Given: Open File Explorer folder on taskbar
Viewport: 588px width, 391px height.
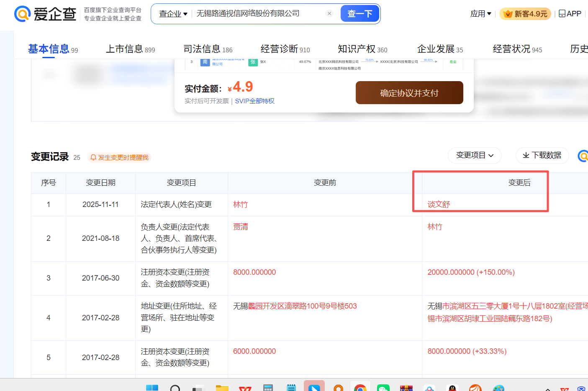Looking at the screenshot, I should [x=222, y=388].
